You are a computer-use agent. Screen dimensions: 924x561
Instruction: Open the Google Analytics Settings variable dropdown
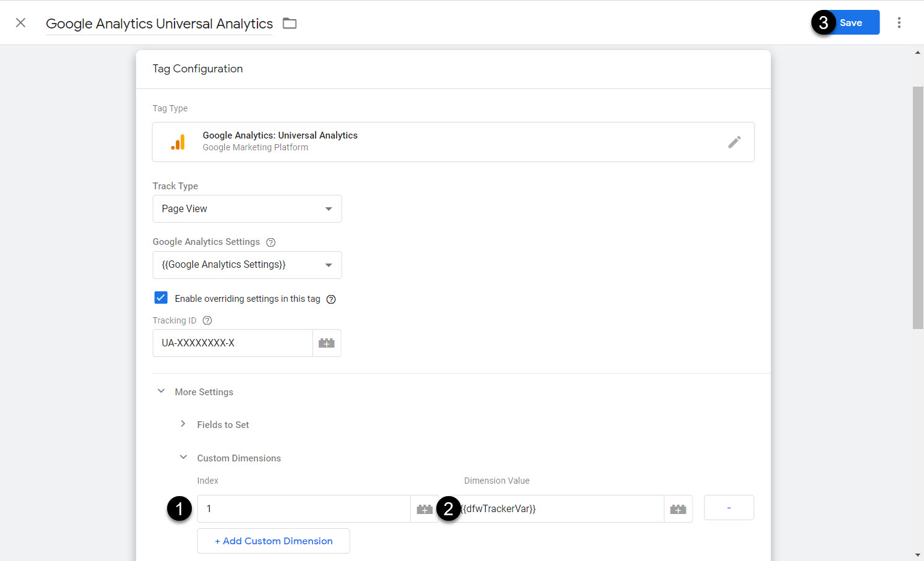[x=247, y=265]
